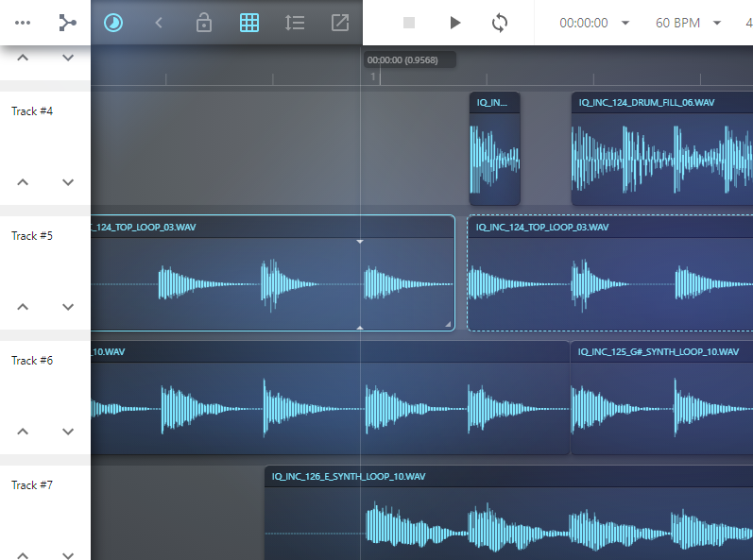Select the IQ_INC_126_E_SYNTH_LOOP_10.WAV clip
The width and height of the screenshot is (753, 560).
508,513
